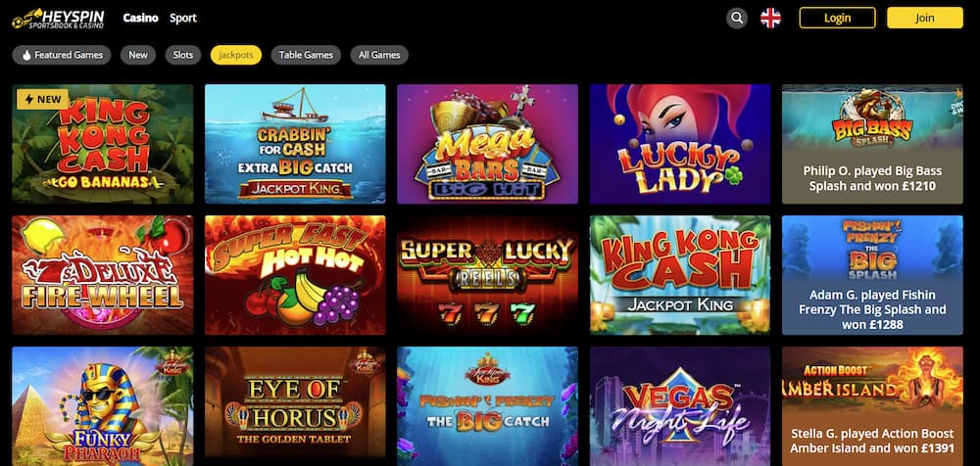Change language via UK flag icon
The image size is (980, 466).
[x=770, y=19]
